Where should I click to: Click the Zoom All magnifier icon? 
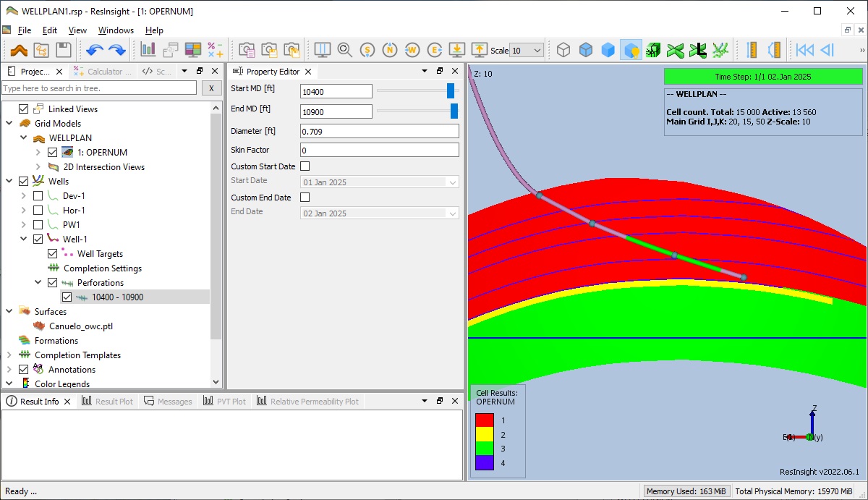tap(345, 49)
